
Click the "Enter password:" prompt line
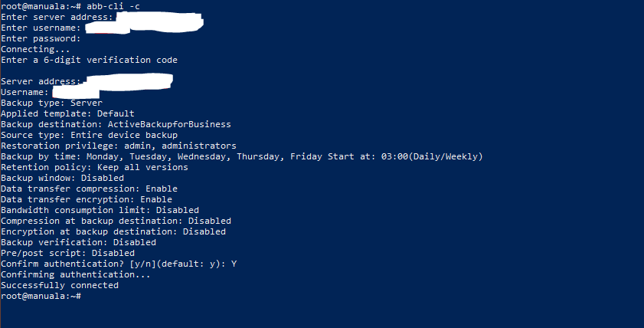(41, 38)
